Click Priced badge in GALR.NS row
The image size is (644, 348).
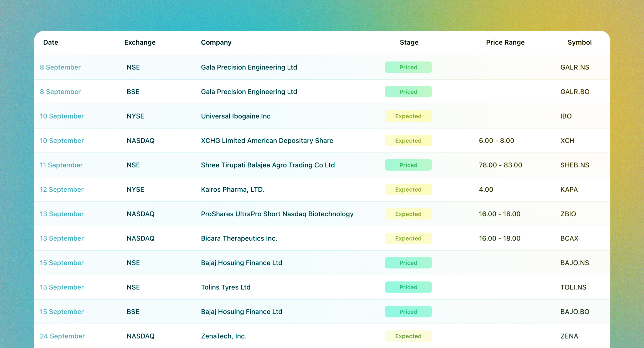[x=408, y=67]
